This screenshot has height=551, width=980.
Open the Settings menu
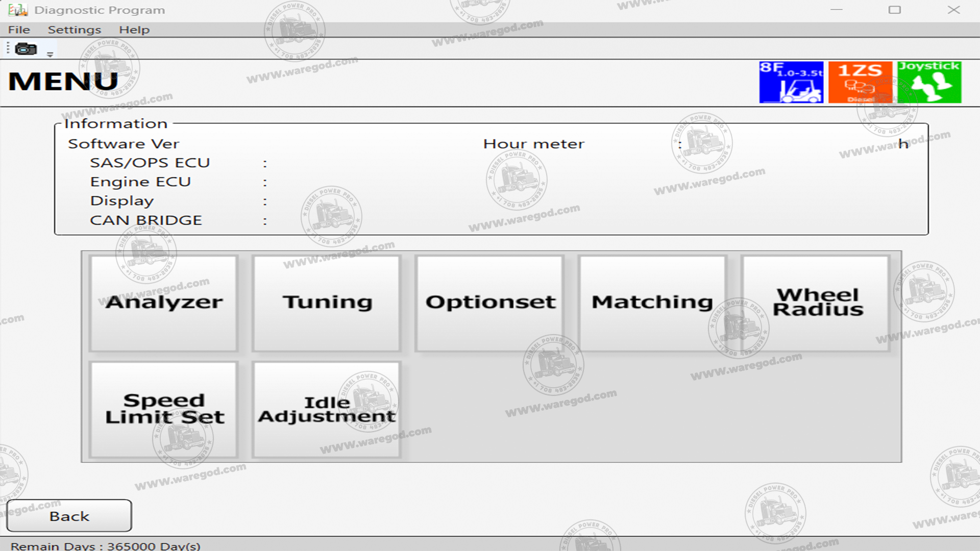pyautogui.click(x=75, y=30)
